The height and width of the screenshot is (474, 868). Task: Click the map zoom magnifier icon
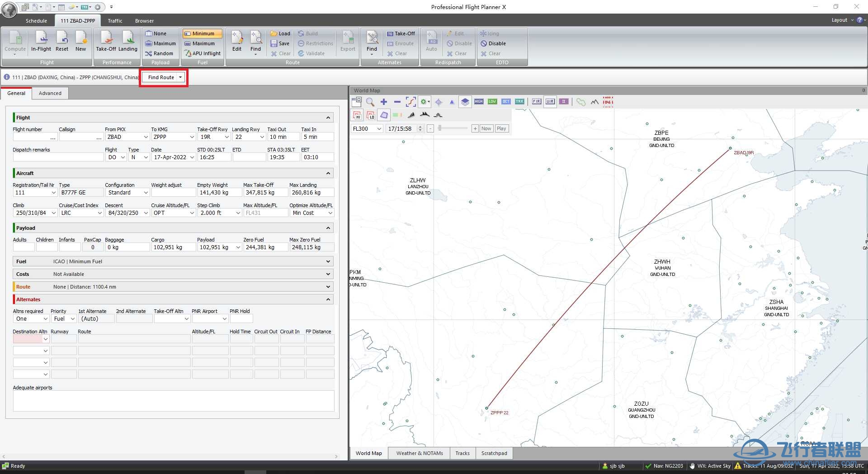[370, 102]
